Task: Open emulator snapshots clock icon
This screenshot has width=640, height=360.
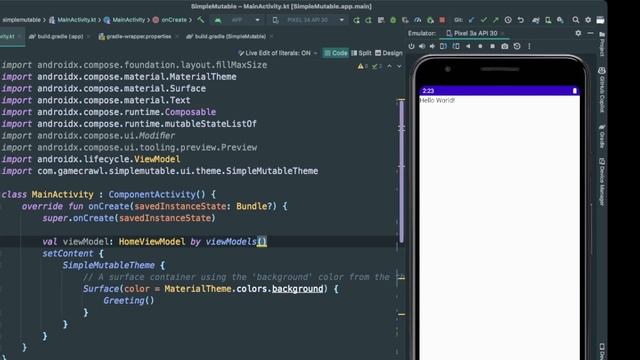Action: coord(517,46)
